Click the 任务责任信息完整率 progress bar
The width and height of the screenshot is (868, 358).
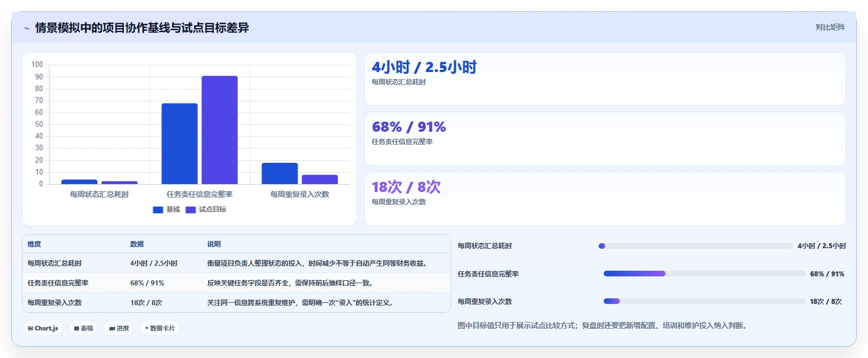705,274
